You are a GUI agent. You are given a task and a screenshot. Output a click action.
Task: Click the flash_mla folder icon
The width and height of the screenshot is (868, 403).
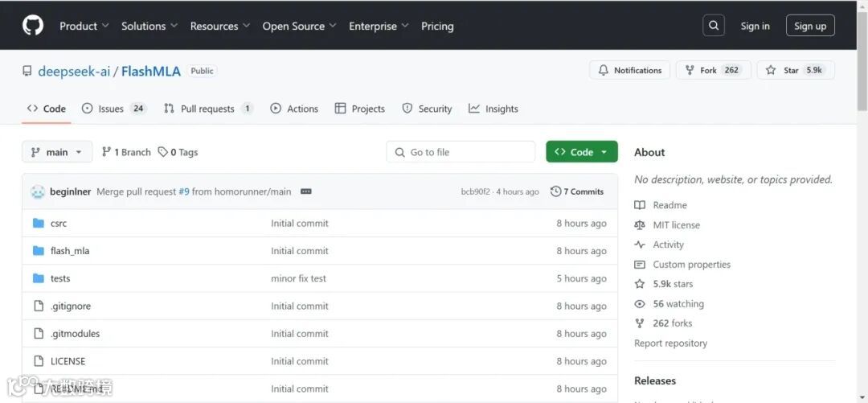tap(39, 251)
